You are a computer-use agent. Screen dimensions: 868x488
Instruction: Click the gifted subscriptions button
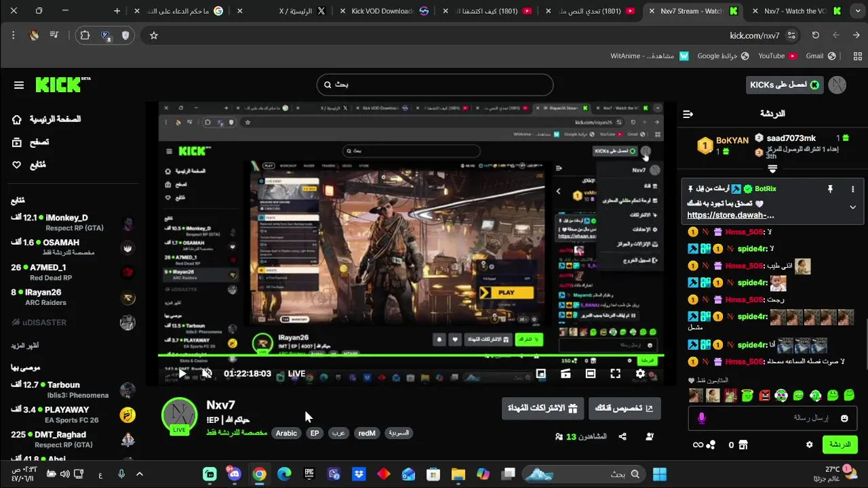point(543,408)
